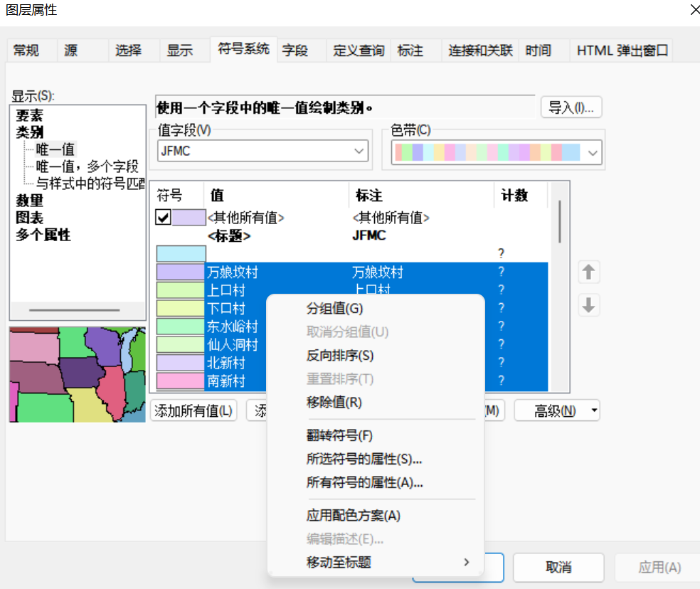Image resolution: width=700 pixels, height=589 pixels.
Task: Click the <标题> heading row
Action: (230, 235)
